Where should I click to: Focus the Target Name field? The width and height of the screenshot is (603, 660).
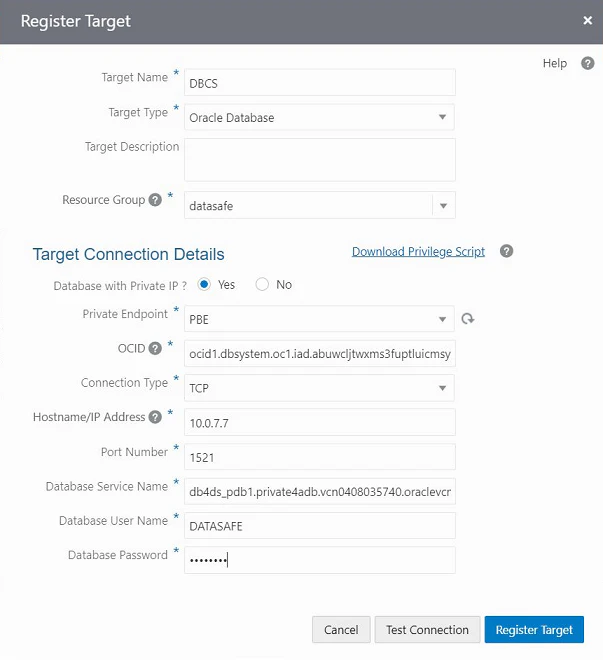319,82
